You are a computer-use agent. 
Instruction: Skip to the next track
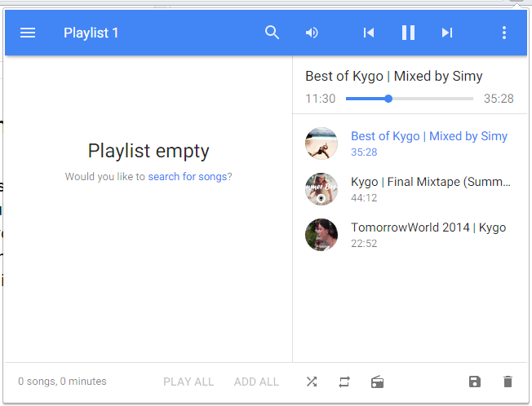click(446, 33)
